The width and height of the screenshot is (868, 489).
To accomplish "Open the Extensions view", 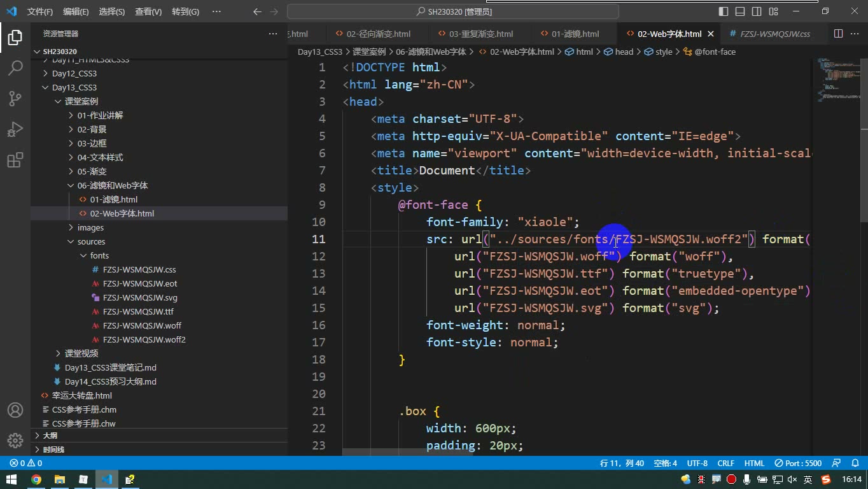I will point(15,160).
